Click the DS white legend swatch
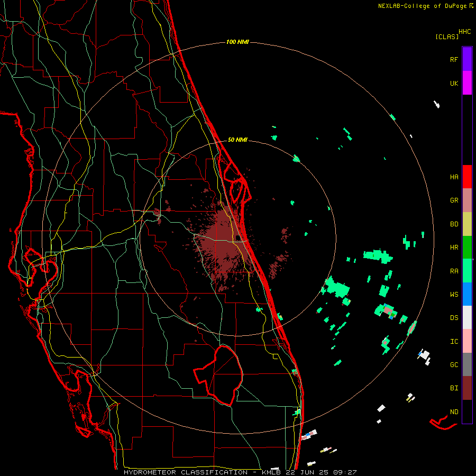The height and width of the screenshot is (476, 476). (467, 317)
